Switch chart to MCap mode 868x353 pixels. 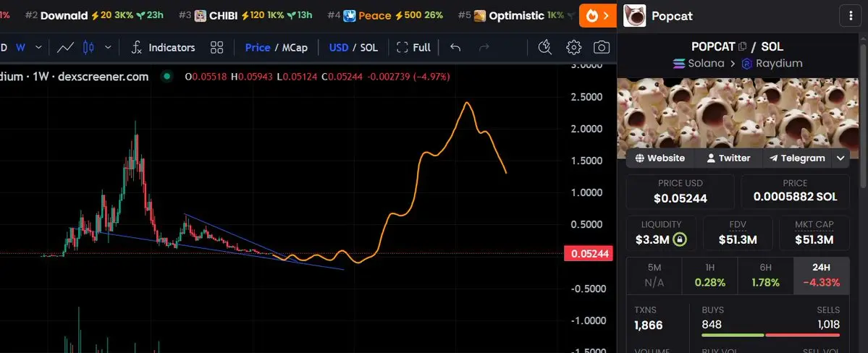click(x=295, y=48)
